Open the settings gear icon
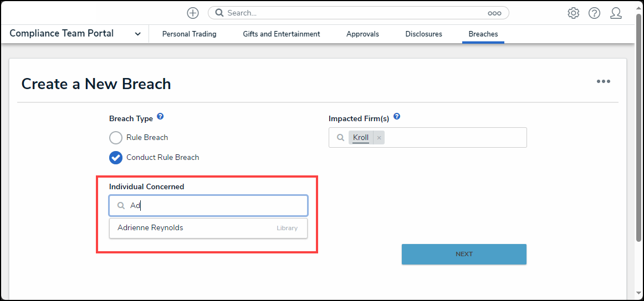This screenshot has width=644, height=301. tap(573, 13)
